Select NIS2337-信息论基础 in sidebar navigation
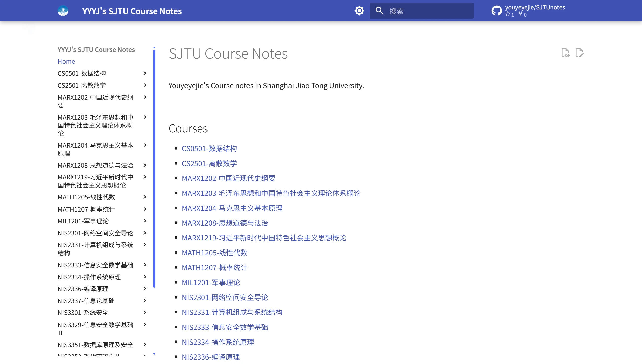Viewport: 642px width, 364px height. (86, 301)
